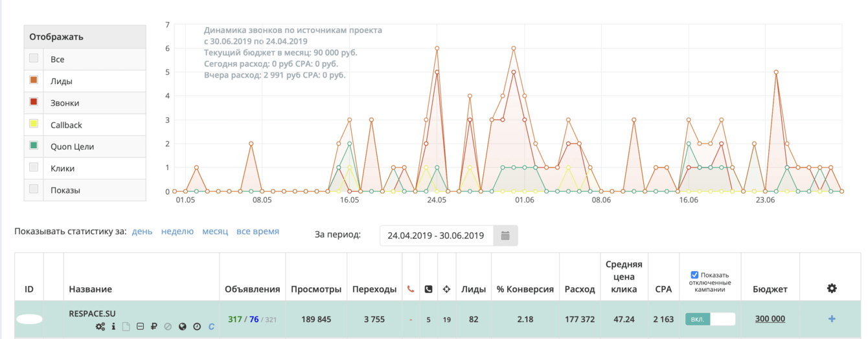
Task: Toggle the Quon Цели series checkbox
Action: 34,146
